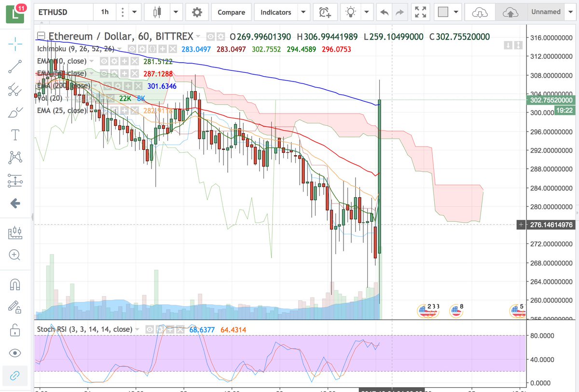The height and width of the screenshot is (392, 579).
Task: Click the Unnamed layout name
Action: 546,12
